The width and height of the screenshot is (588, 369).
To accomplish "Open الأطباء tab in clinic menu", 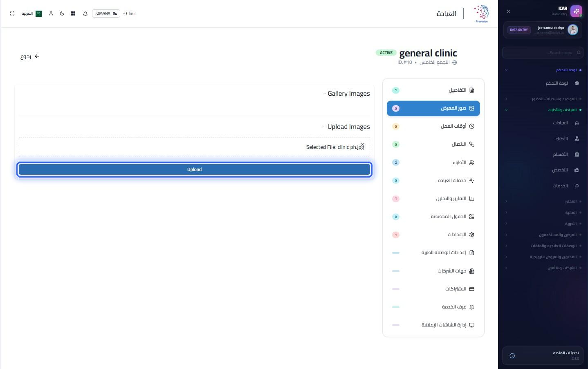I will coord(433,162).
